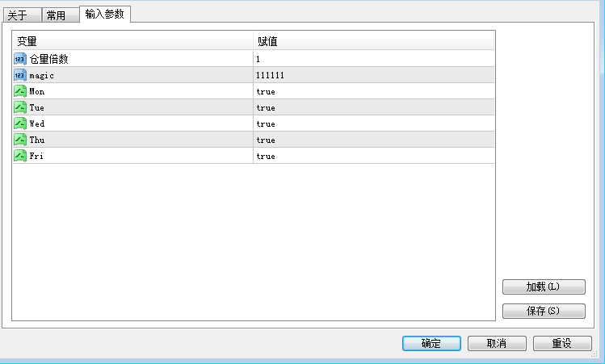Toggle the true value for Wed
Screen dimensions: 605x364
[266, 123]
